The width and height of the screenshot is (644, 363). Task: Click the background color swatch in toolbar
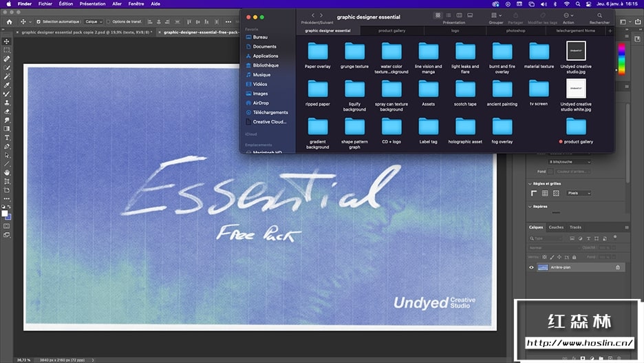point(9,217)
